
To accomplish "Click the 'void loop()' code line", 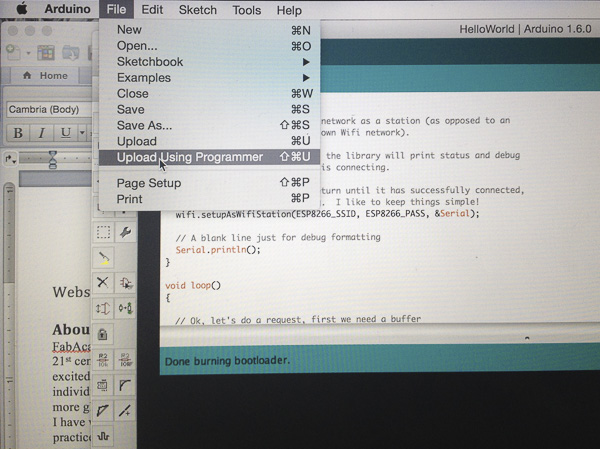I will pos(193,286).
